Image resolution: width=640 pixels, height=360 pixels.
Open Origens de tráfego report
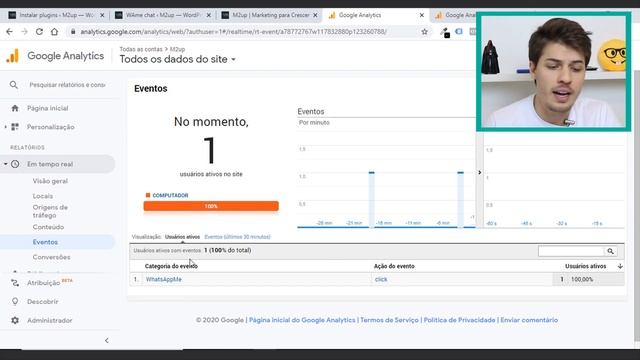(50, 211)
